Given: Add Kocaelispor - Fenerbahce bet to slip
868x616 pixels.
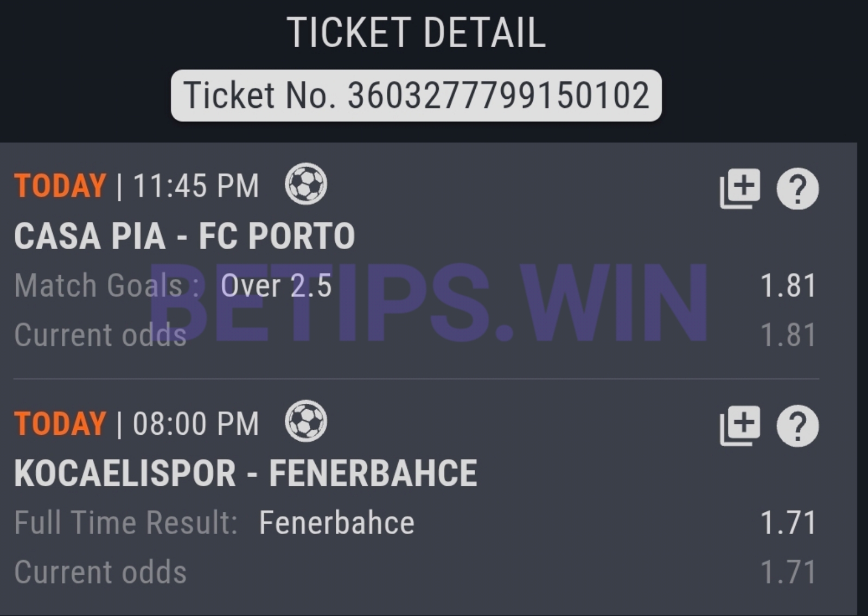Looking at the screenshot, I should click(740, 426).
